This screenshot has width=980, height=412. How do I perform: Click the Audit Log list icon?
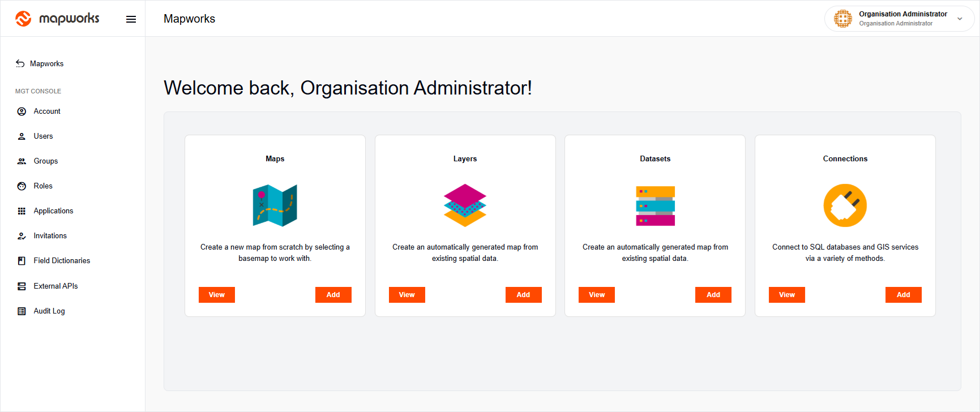pyautogui.click(x=22, y=311)
